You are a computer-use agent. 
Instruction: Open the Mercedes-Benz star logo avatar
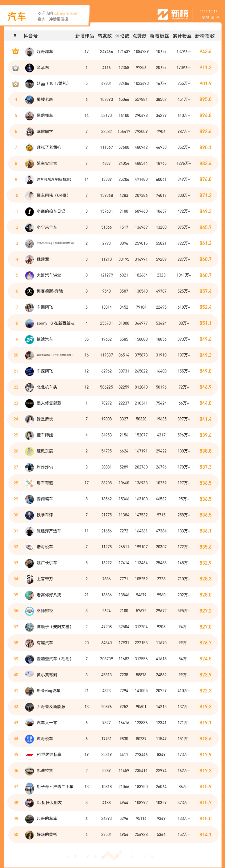[30, 291]
